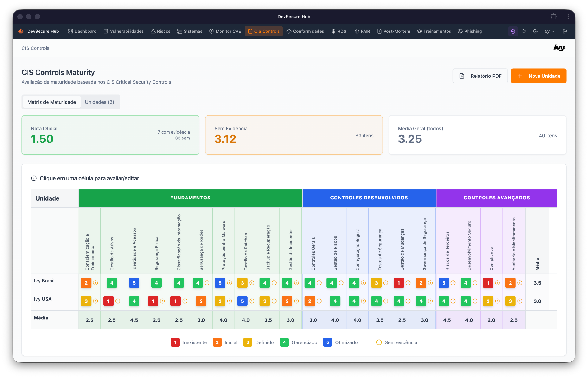
Task: Click no-evidence icon for Ivy Brasil Governança de Segurança
Action: [431, 283]
